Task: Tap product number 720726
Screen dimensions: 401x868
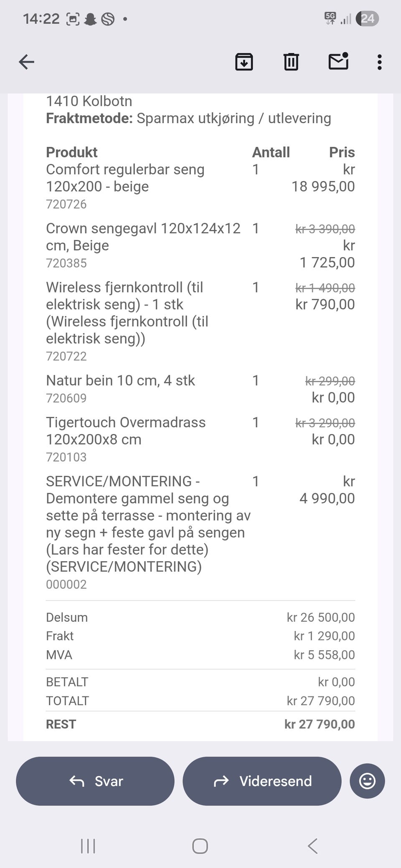Action: click(66, 204)
